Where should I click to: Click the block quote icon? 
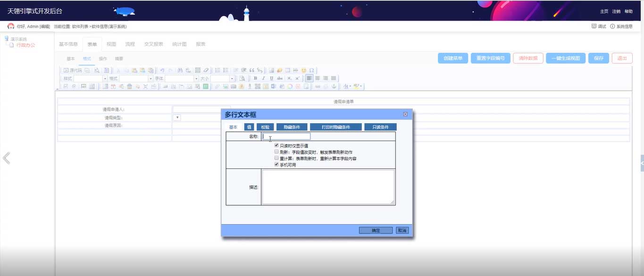[252, 70]
